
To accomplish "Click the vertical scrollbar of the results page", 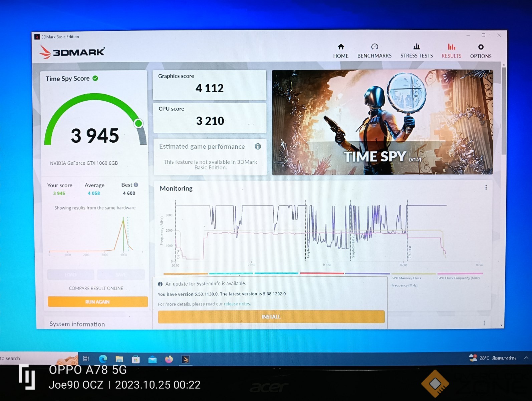I will click(504, 110).
